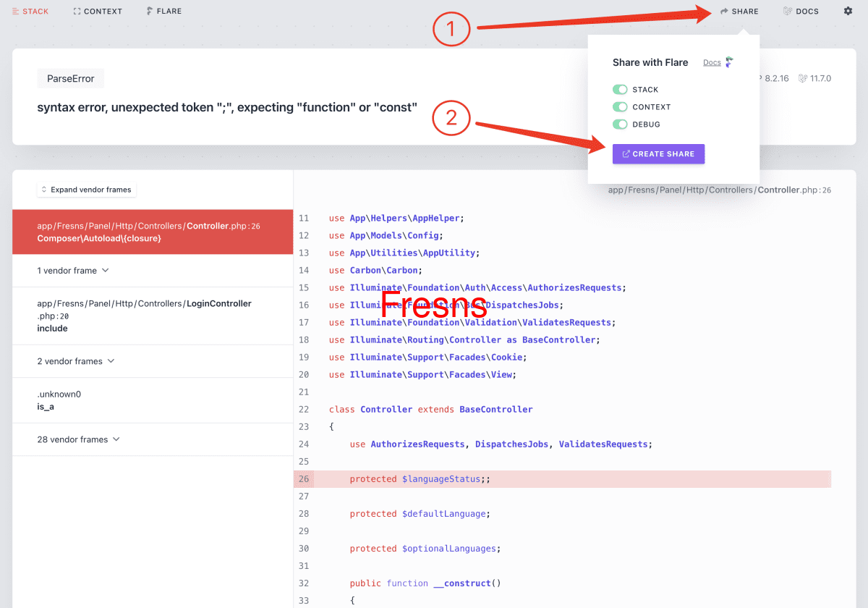Open the Docs link in the share popup

[x=712, y=62]
